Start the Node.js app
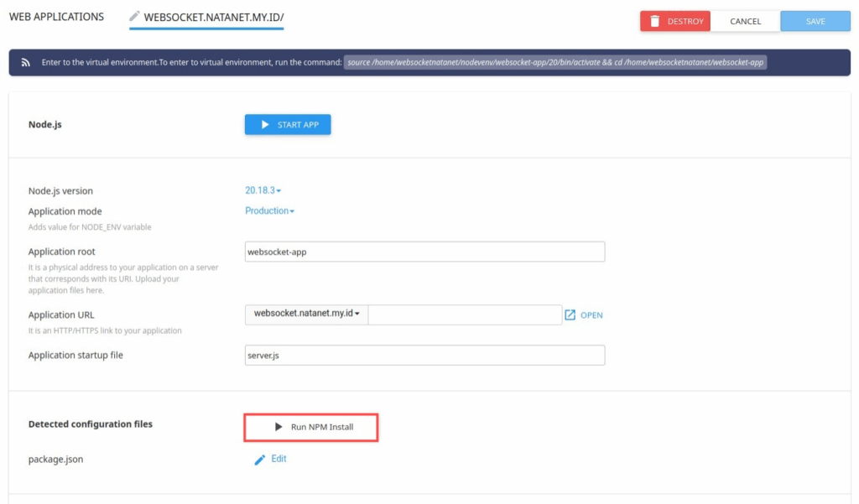Screen dimensions: 859x504 [x=288, y=124]
